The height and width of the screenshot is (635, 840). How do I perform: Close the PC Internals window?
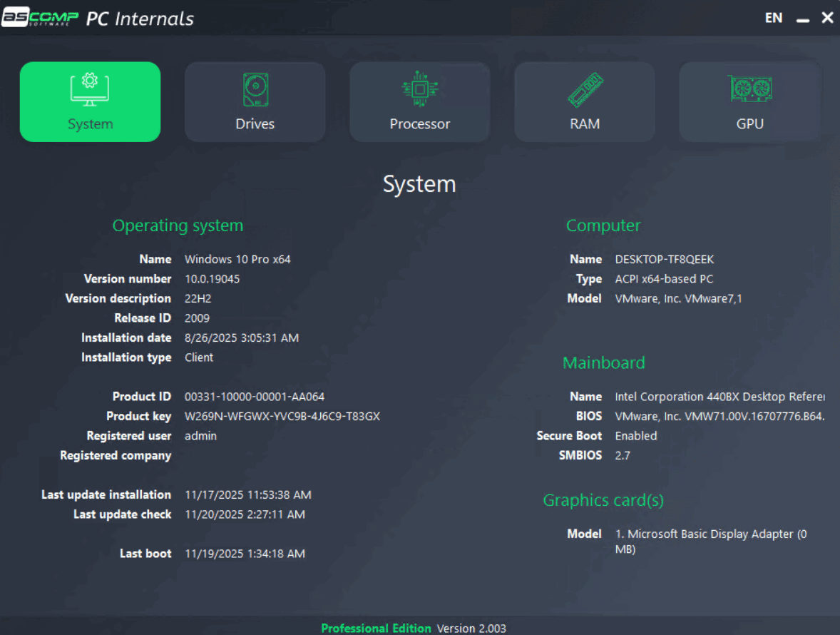(827, 19)
